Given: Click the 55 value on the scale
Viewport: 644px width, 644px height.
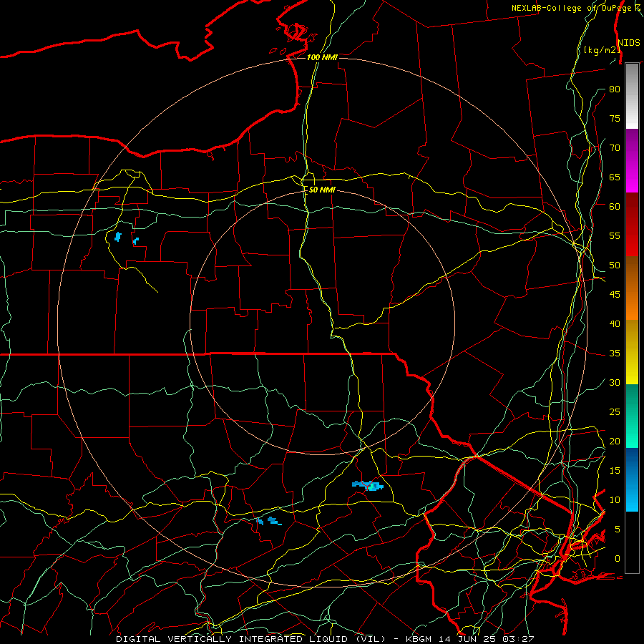Looking at the screenshot, I should click(615, 235).
